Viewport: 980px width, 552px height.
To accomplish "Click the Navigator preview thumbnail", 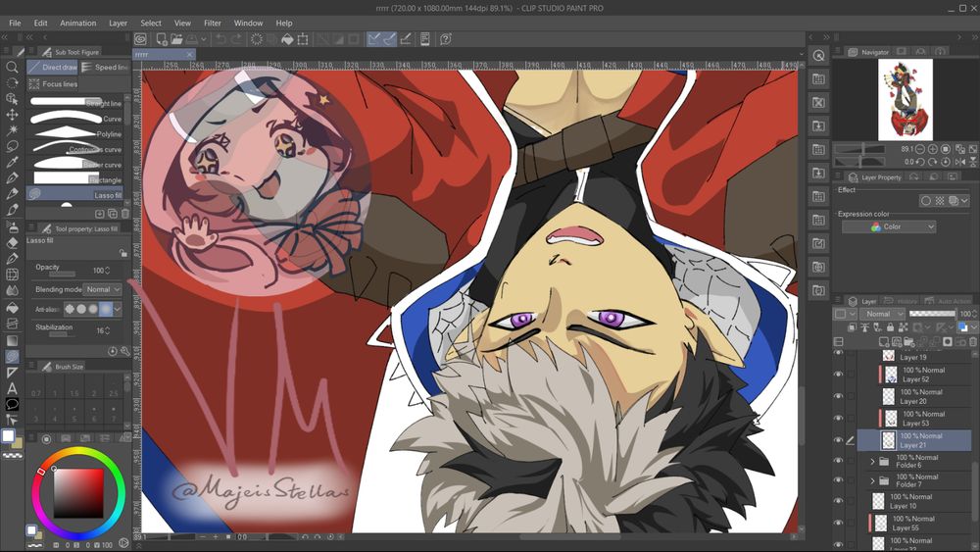I will click(905, 99).
